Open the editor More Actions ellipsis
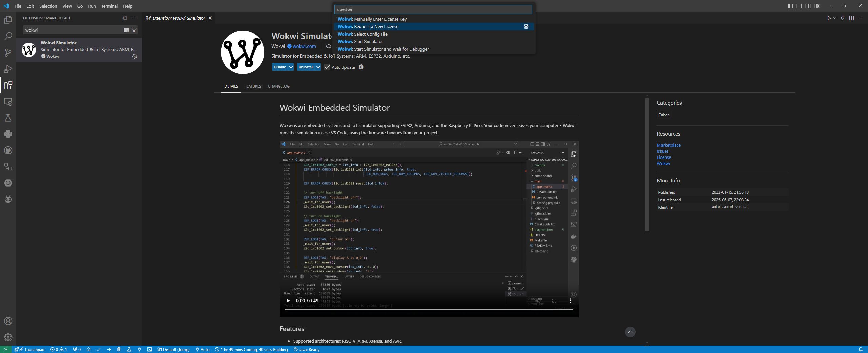The height and width of the screenshot is (353, 868). pos(860,18)
